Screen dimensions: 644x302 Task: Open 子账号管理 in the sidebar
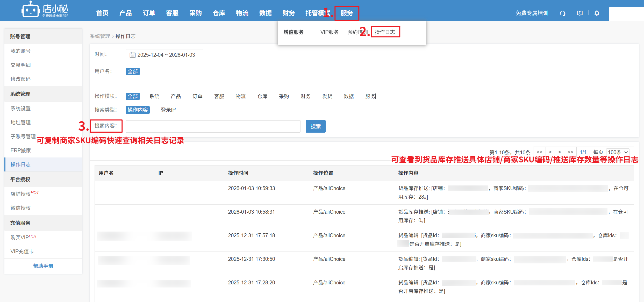tap(23, 136)
